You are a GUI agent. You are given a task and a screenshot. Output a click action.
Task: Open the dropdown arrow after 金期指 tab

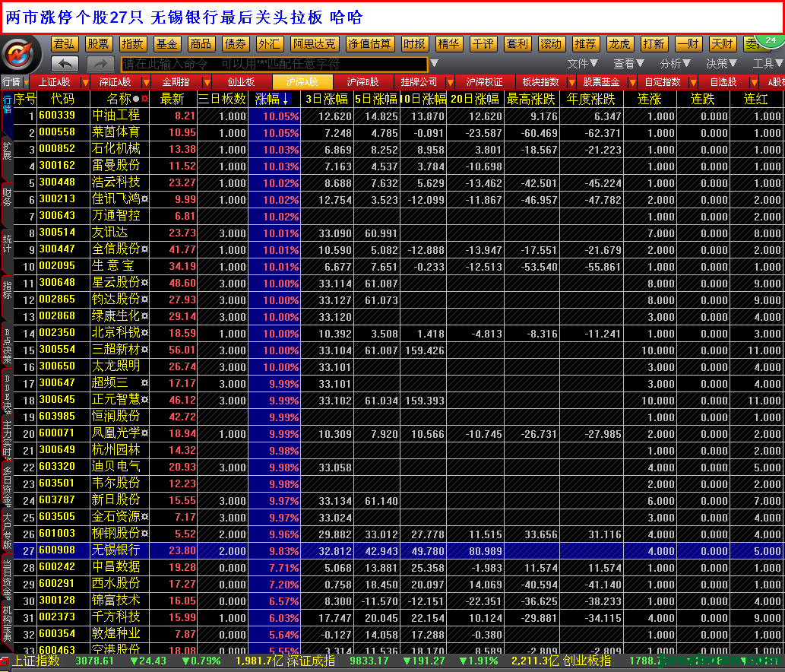click(x=207, y=83)
